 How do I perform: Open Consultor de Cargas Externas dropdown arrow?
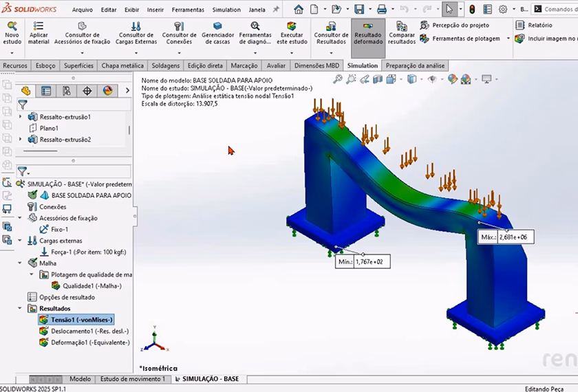pos(136,48)
